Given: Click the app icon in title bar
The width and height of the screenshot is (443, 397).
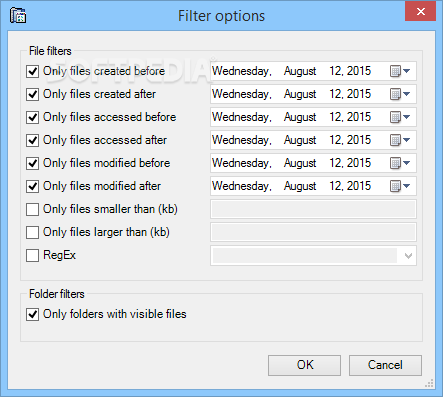Looking at the screenshot, I should [18, 16].
